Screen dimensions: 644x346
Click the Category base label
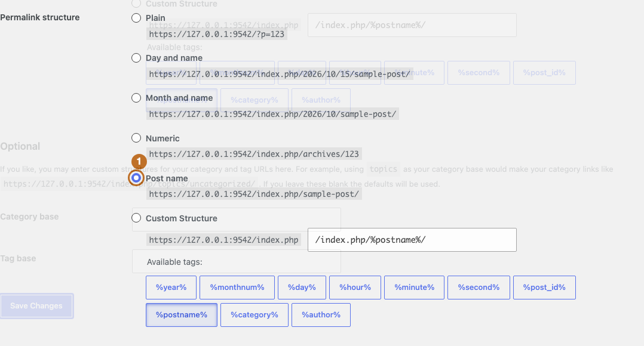pyautogui.click(x=29, y=217)
